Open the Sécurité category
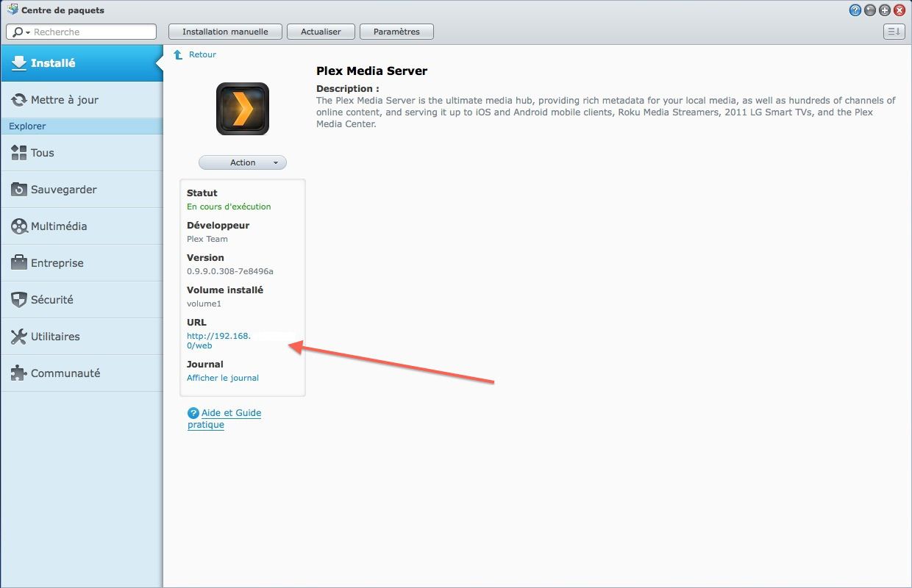 point(82,300)
